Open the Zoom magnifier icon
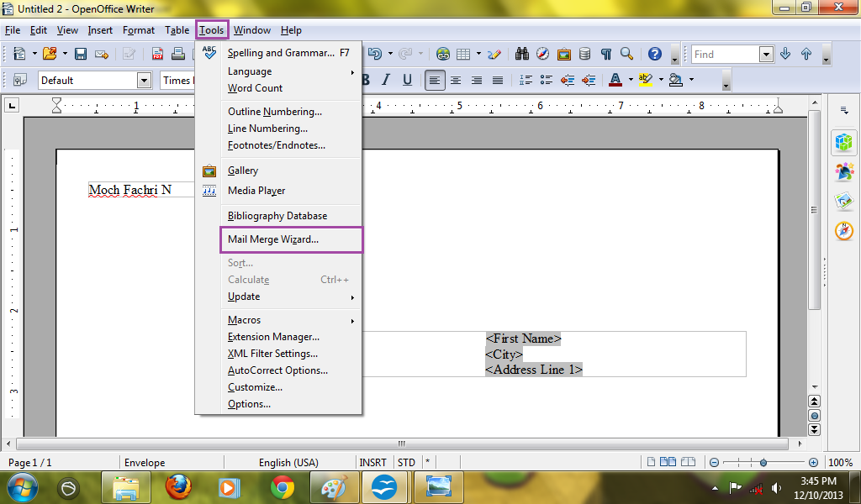This screenshot has height=504, width=861. [x=626, y=54]
